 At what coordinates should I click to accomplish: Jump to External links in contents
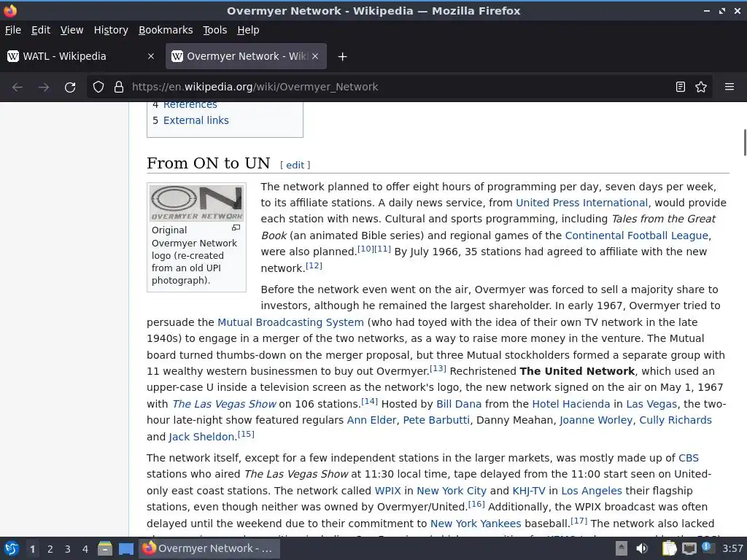coord(196,120)
